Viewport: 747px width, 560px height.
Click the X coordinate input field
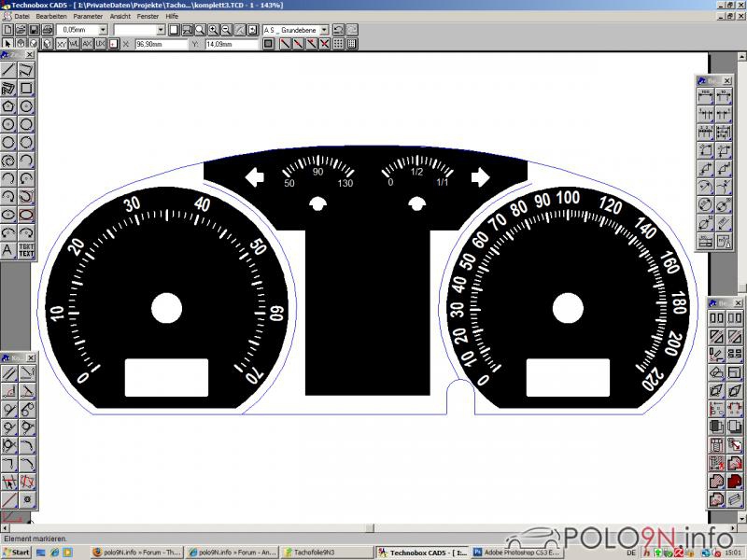click(x=161, y=44)
